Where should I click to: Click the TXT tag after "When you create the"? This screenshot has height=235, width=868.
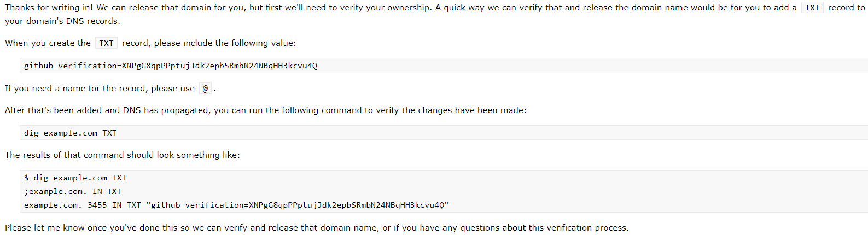point(106,43)
